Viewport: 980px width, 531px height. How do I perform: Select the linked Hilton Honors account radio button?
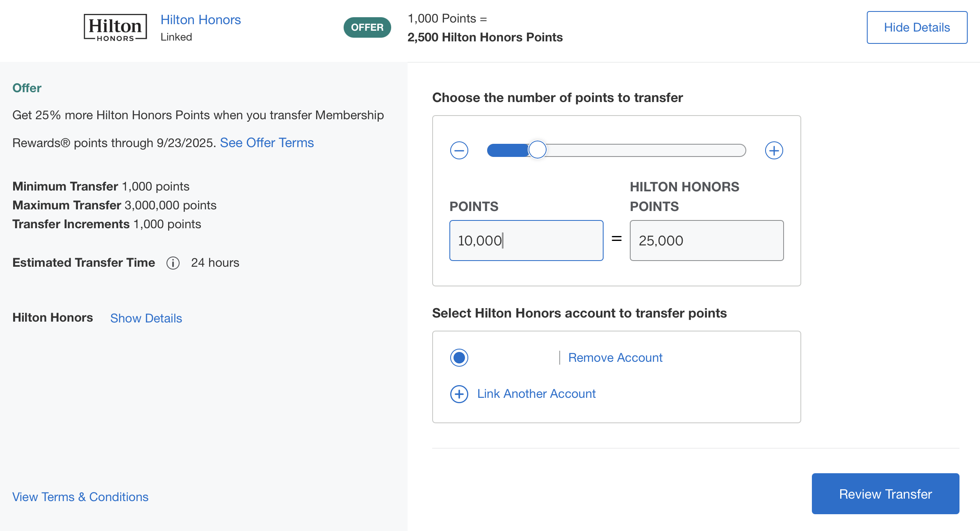tap(459, 358)
